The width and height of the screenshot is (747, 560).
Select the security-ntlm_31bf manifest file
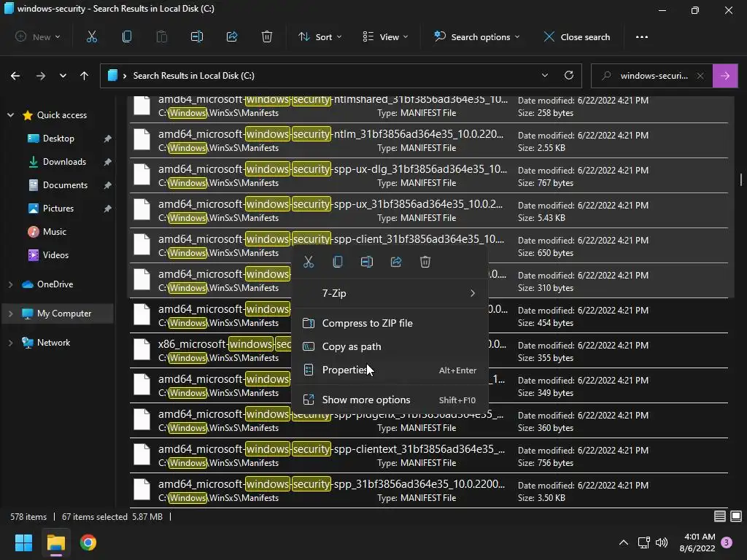coord(429,141)
